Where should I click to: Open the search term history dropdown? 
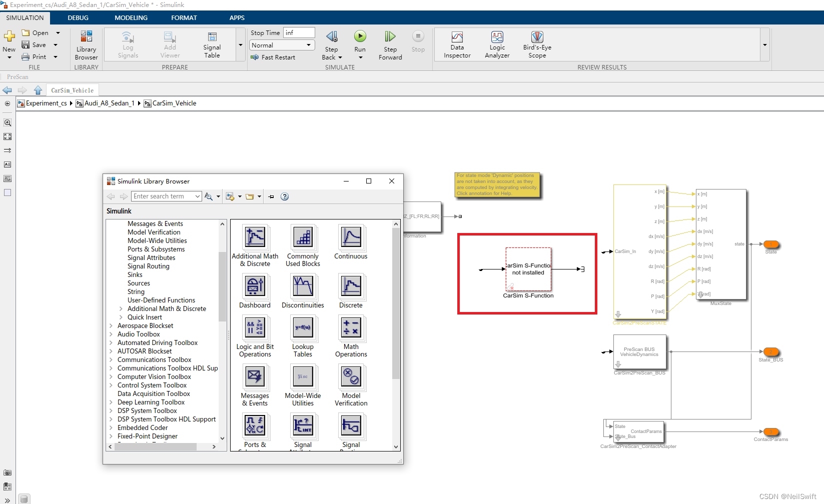point(198,196)
